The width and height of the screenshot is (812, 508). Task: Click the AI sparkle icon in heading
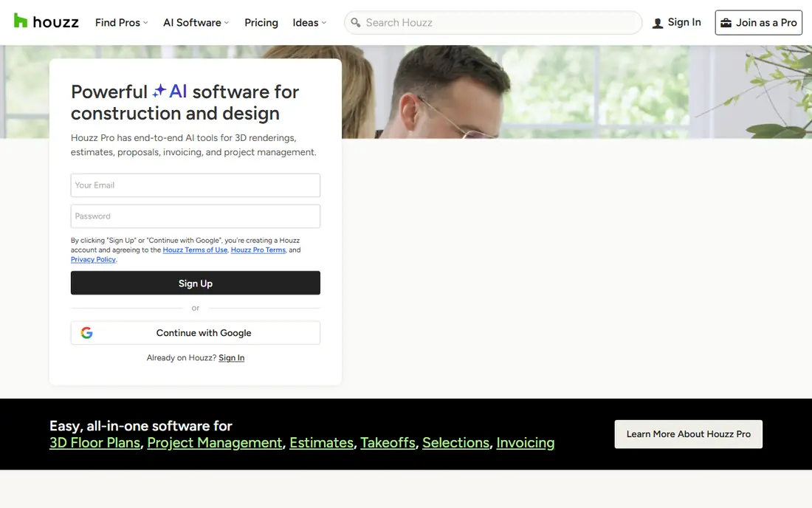pyautogui.click(x=159, y=91)
